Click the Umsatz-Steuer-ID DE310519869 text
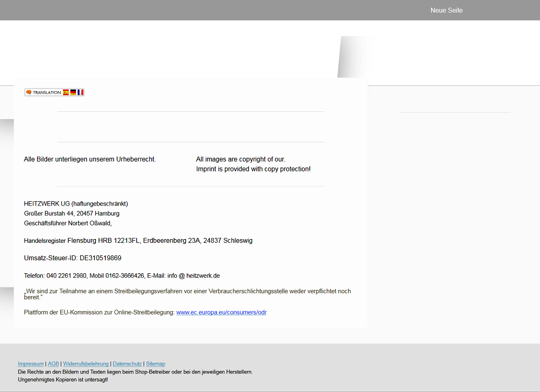540x392 pixels. click(73, 258)
